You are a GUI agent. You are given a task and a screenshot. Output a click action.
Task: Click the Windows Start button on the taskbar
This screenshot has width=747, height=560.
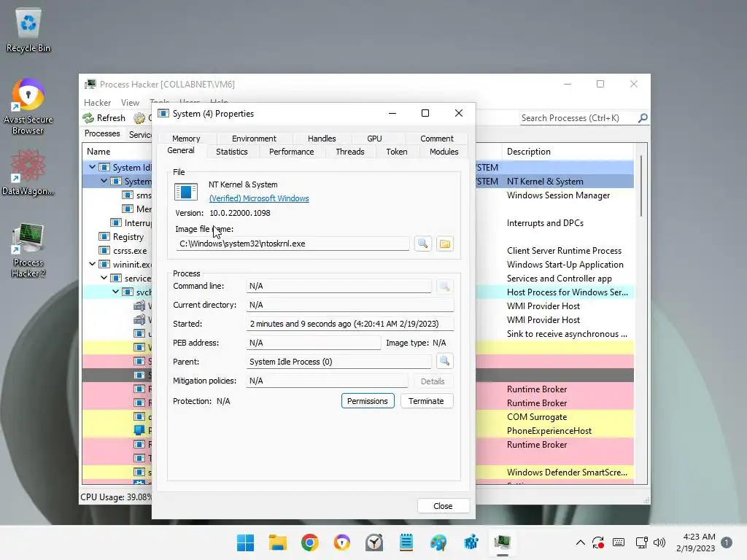245,542
